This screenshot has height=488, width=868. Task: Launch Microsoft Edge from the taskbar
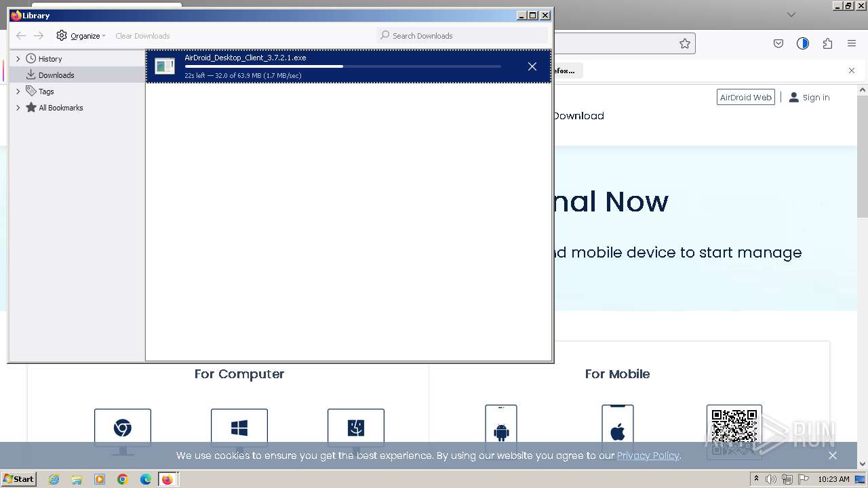pos(146,479)
